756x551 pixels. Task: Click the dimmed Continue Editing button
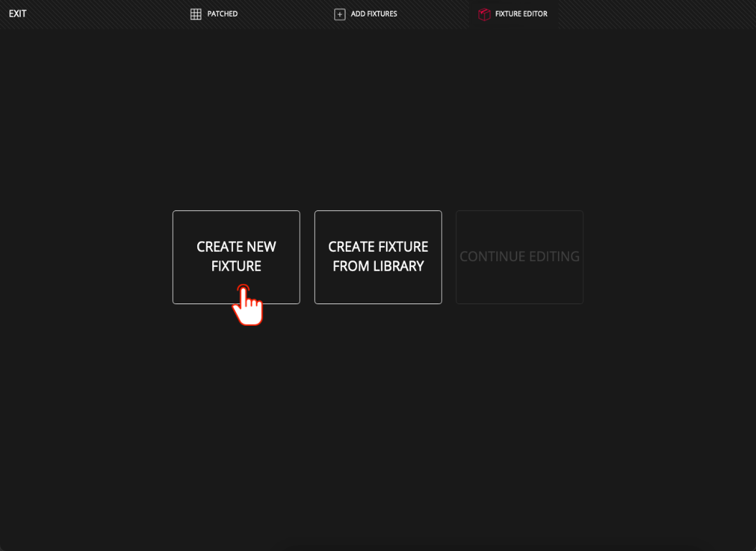click(520, 257)
